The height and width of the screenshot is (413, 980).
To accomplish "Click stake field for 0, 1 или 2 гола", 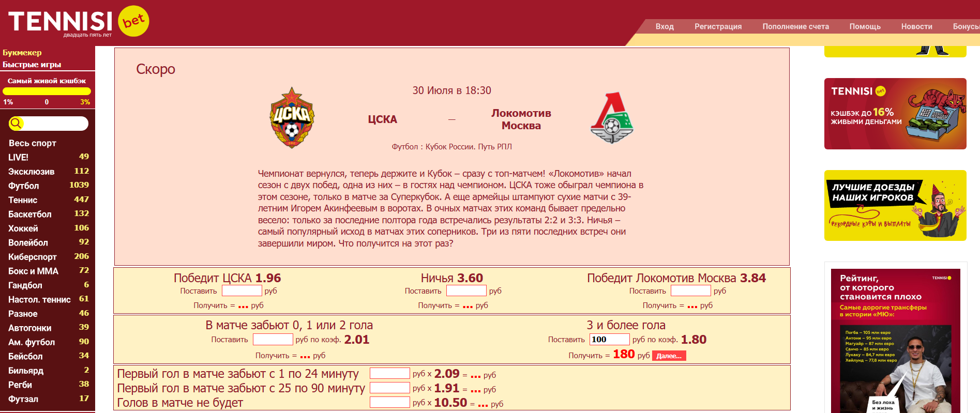I will pos(273,339).
